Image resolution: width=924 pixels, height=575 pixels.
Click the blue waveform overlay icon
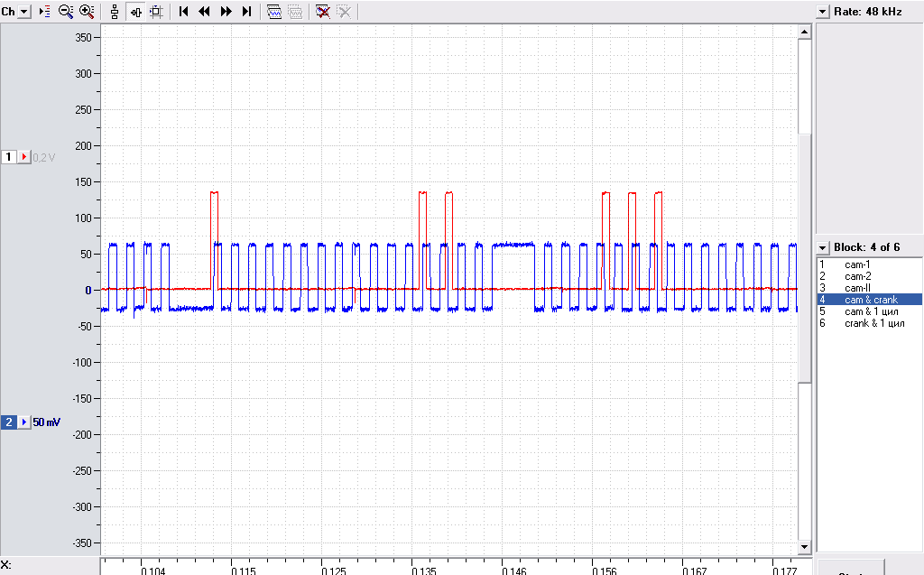point(274,12)
